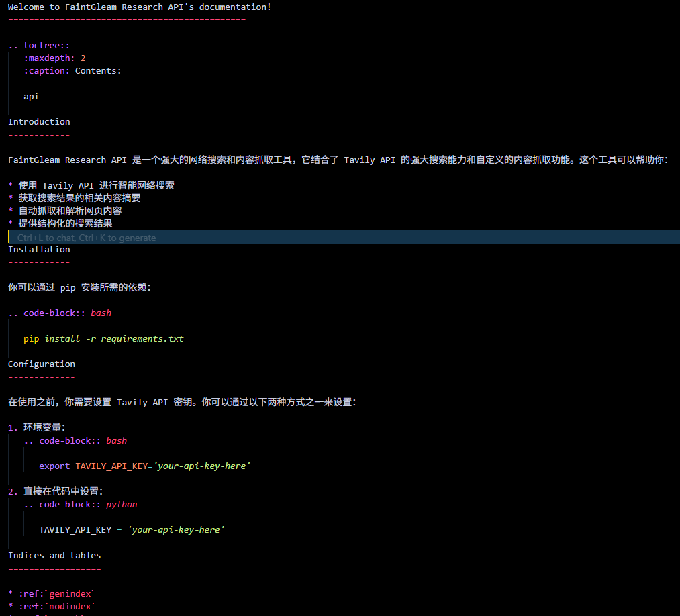Click the empty line showing "Ctrl+L to chat" hint
Screen dimensions: 680x616
[344, 238]
